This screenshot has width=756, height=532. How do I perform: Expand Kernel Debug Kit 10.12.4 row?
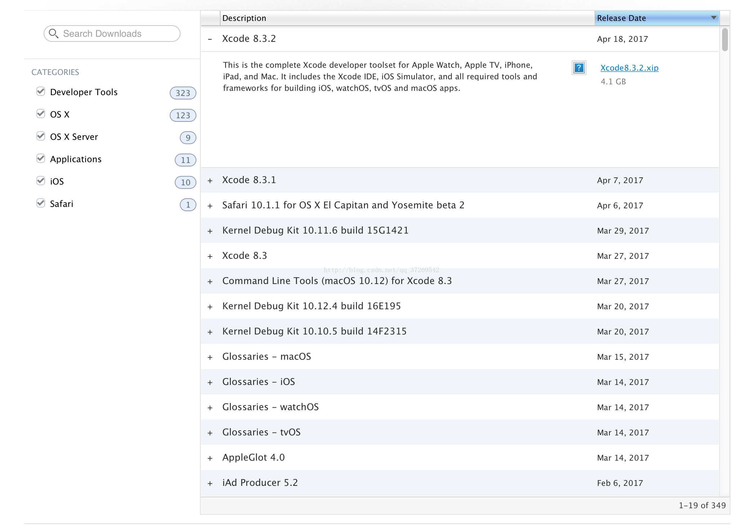point(210,307)
